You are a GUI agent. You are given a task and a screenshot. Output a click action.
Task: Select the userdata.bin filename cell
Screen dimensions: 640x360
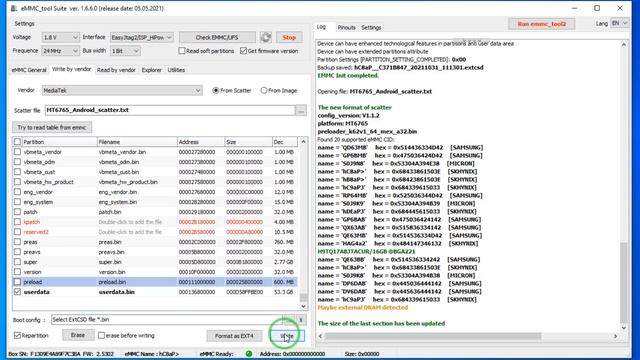point(117,292)
